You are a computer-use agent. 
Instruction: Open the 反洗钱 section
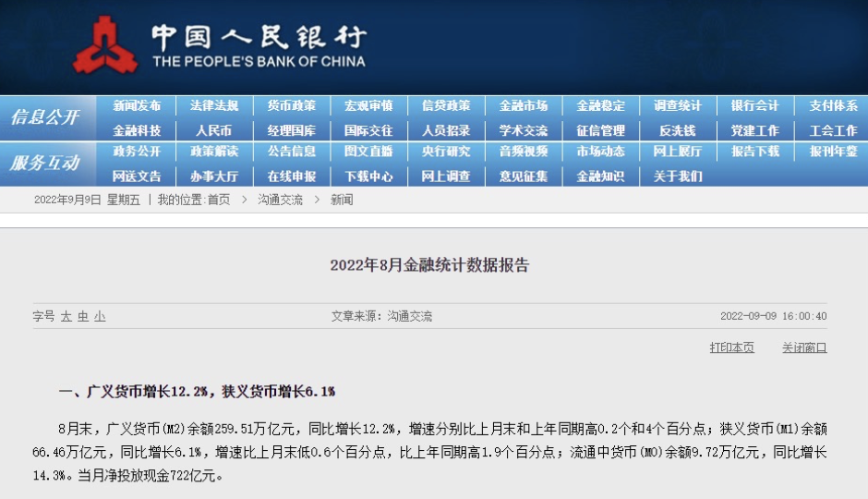(x=678, y=130)
